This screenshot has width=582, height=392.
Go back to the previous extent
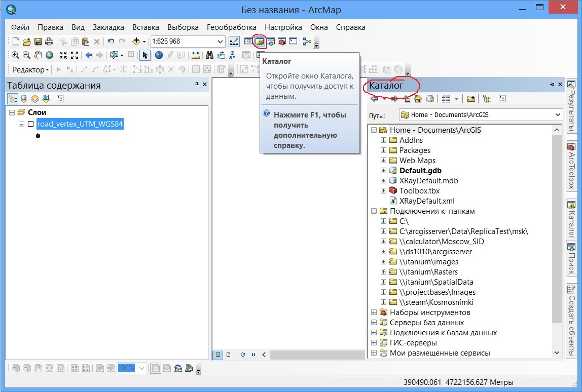point(89,55)
